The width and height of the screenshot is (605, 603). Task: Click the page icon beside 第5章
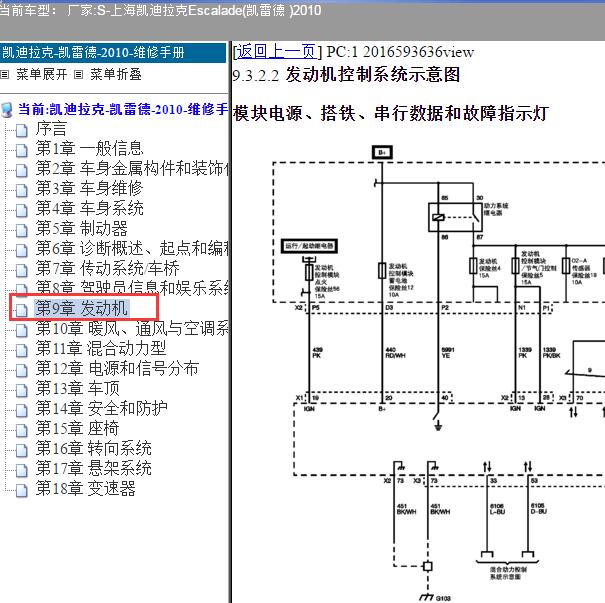[x=22, y=231]
